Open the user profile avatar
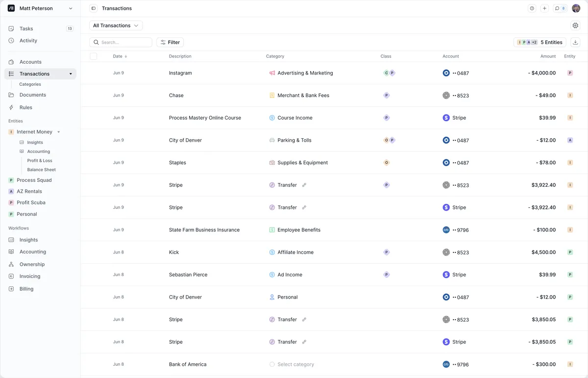 click(x=576, y=8)
